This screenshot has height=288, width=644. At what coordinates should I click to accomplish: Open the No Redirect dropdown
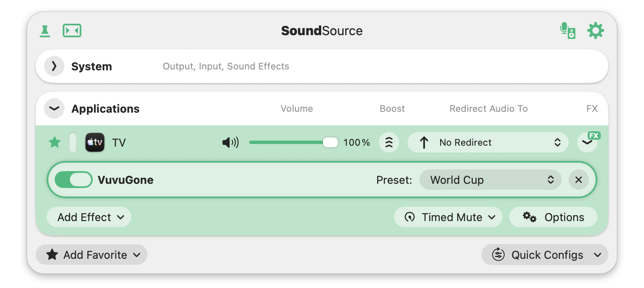(x=488, y=142)
